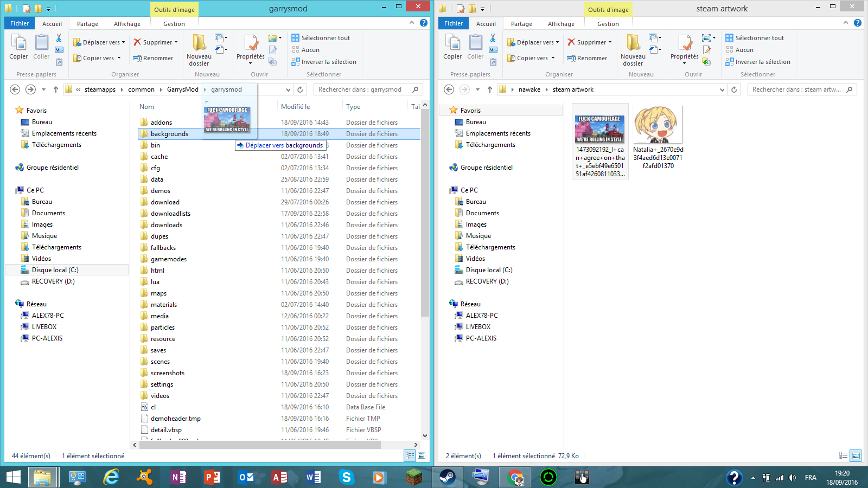Click the Type column header
Viewport: 868px width, 488px height.
[353, 107]
